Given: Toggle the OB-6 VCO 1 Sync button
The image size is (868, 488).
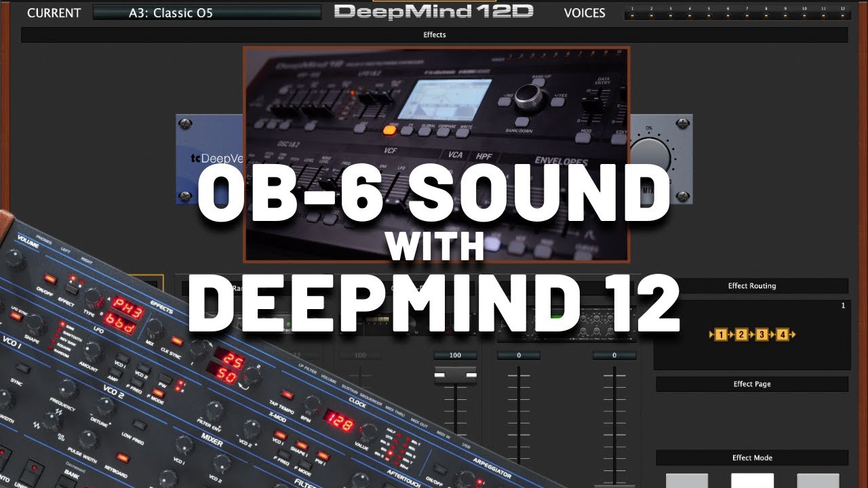Looking at the screenshot, I should (x=22, y=368).
